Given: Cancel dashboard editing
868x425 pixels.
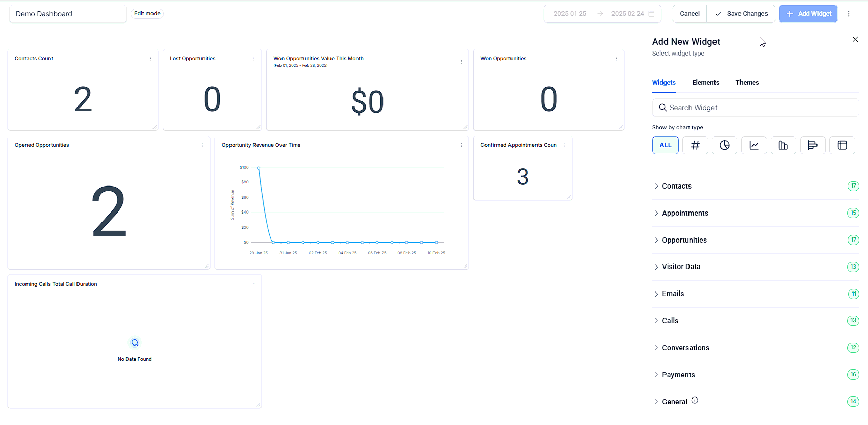Looking at the screenshot, I should 690,14.
